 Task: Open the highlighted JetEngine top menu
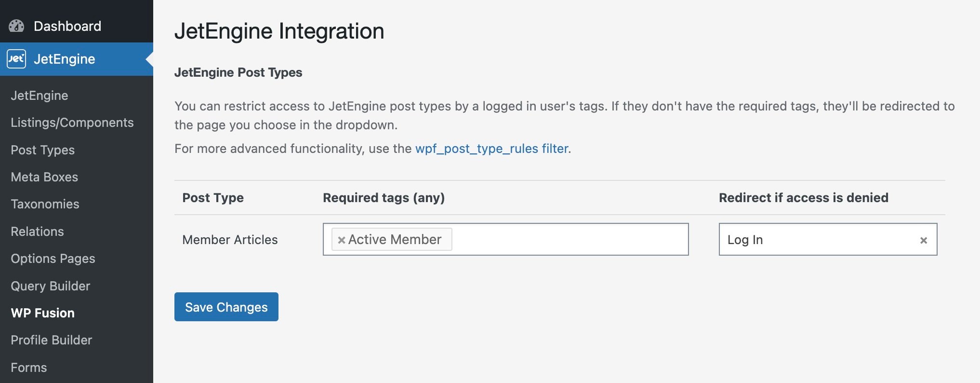click(77, 59)
